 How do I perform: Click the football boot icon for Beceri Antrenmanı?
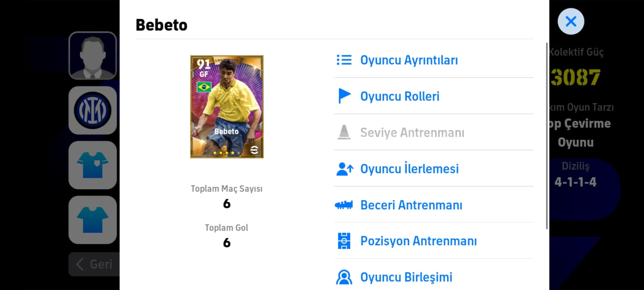(344, 205)
